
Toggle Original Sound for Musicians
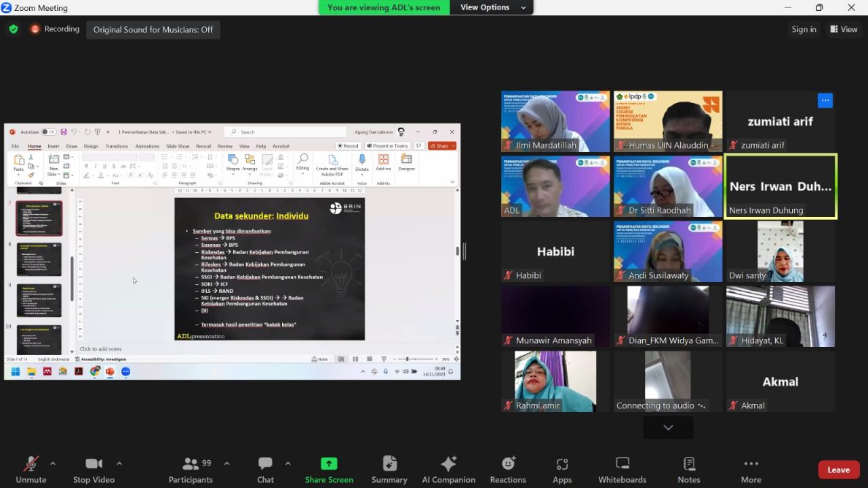tap(153, 29)
